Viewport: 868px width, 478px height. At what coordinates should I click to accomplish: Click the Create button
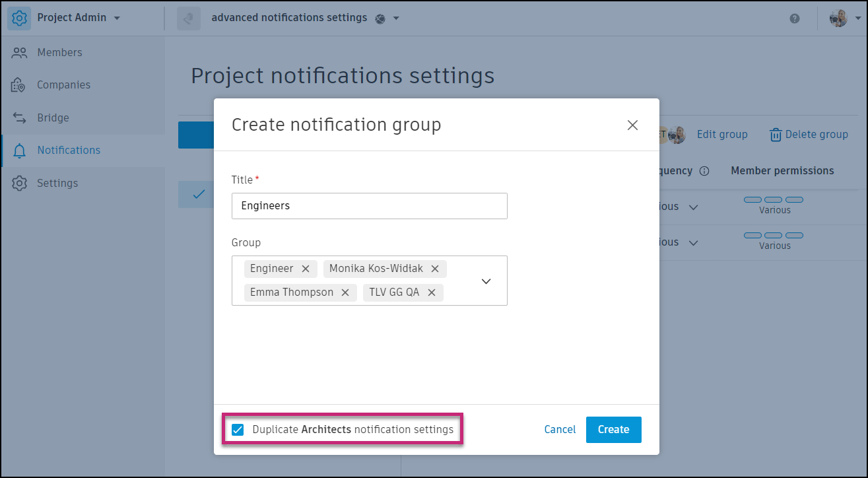click(613, 429)
